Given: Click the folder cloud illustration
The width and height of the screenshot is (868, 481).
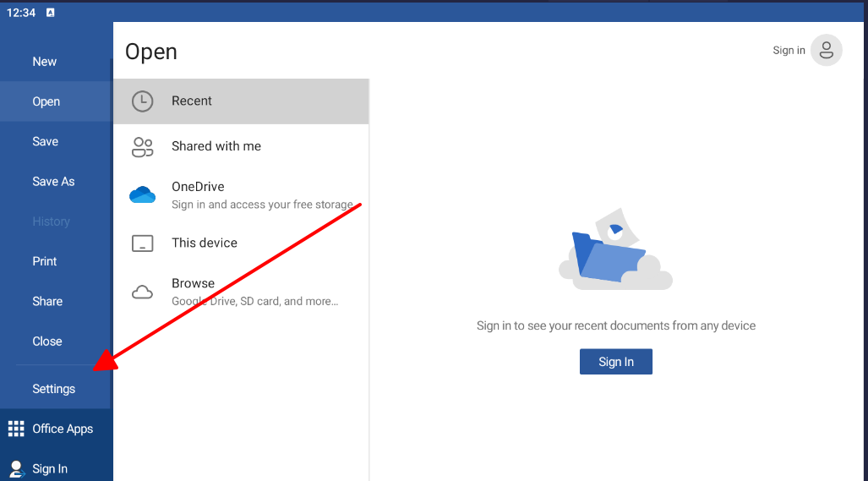Looking at the screenshot, I should tap(614, 252).
